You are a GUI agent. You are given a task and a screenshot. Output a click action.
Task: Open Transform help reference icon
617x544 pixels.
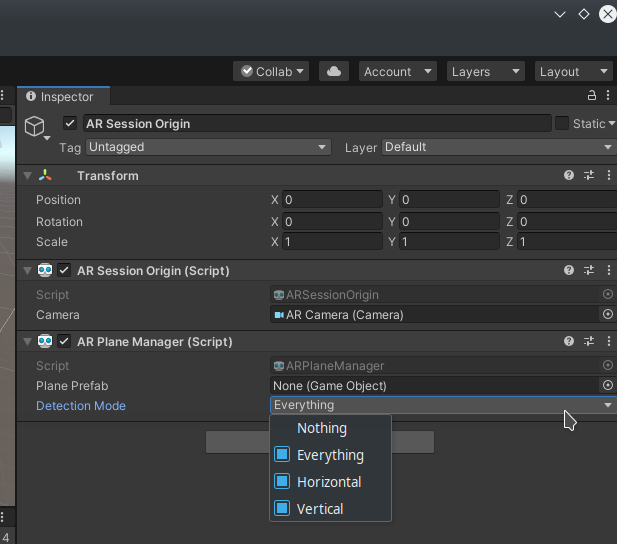(x=569, y=175)
